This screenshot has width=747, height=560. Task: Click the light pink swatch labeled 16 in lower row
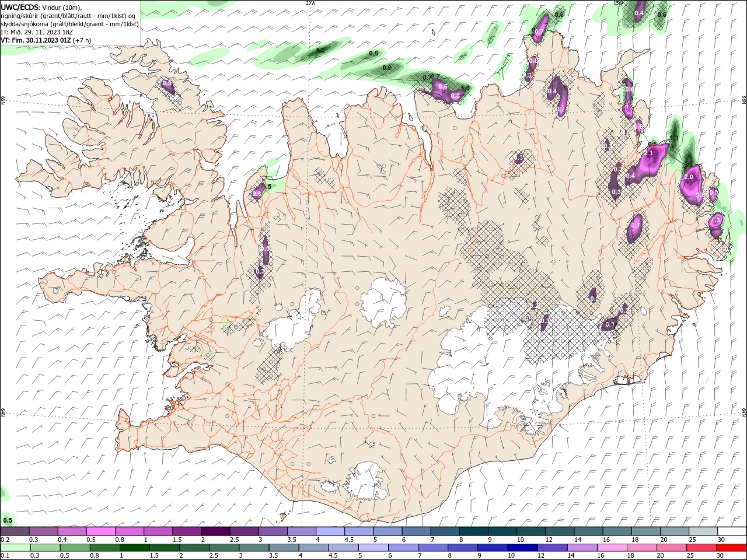coord(613,548)
